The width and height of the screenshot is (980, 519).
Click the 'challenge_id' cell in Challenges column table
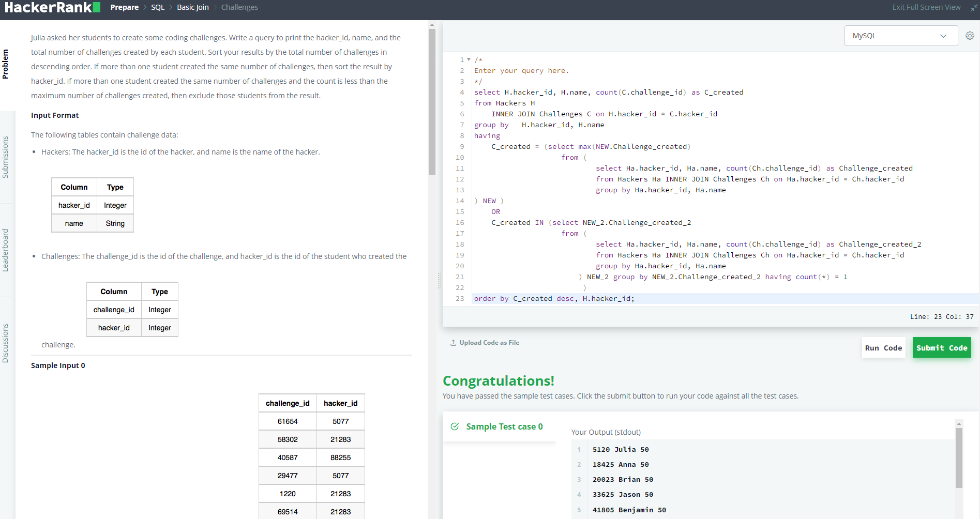coord(114,310)
